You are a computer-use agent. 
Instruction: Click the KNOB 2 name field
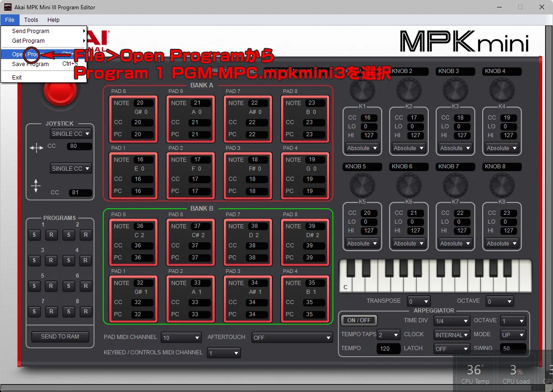[x=409, y=71]
